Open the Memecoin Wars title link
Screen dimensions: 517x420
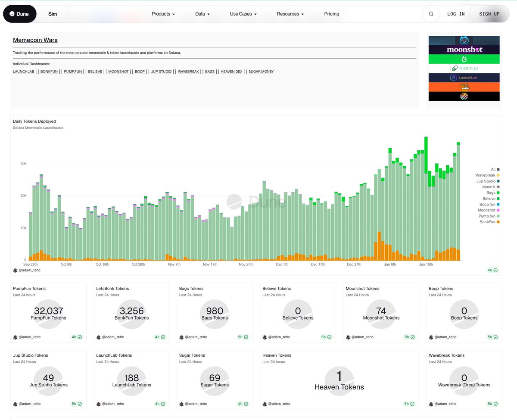coord(35,40)
